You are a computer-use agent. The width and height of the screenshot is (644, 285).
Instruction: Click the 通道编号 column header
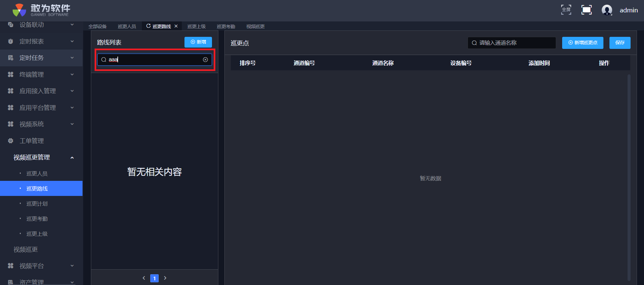click(304, 63)
